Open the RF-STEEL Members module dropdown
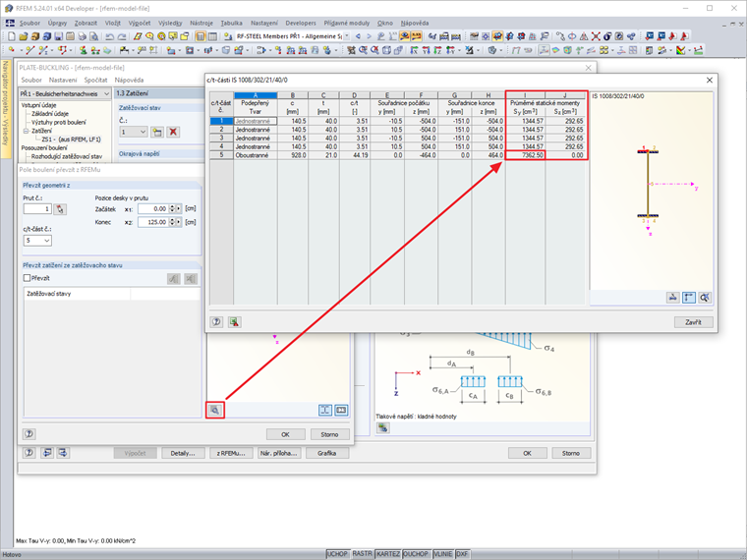This screenshot has width=747, height=560. coord(347,36)
